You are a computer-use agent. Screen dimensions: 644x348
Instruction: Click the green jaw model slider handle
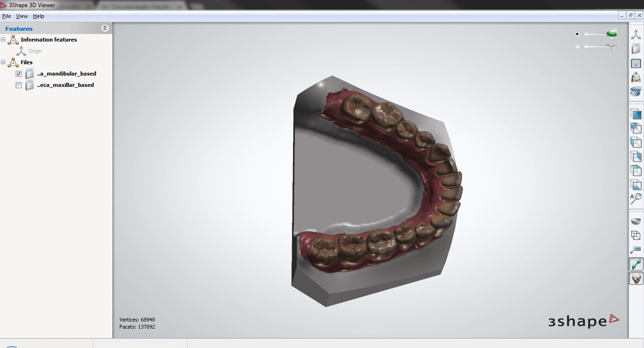(x=611, y=33)
